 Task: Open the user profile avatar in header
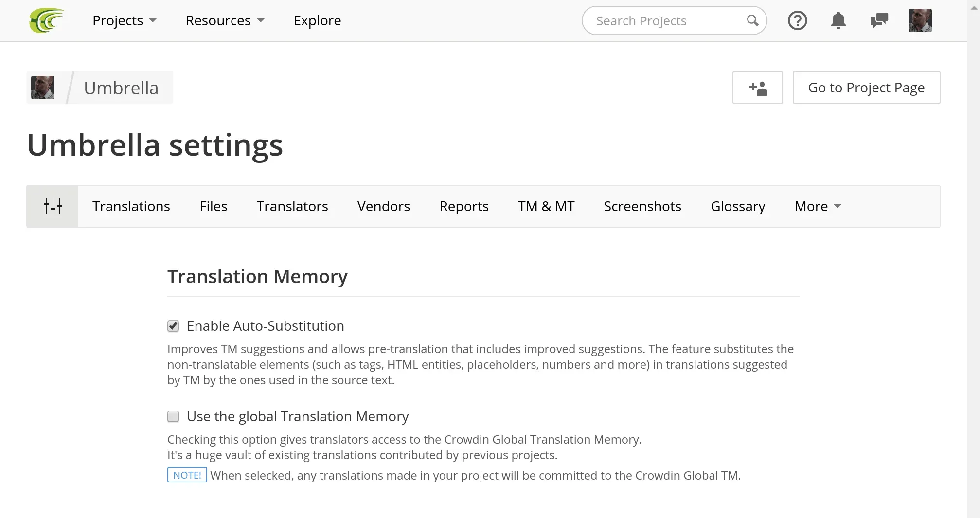920,20
